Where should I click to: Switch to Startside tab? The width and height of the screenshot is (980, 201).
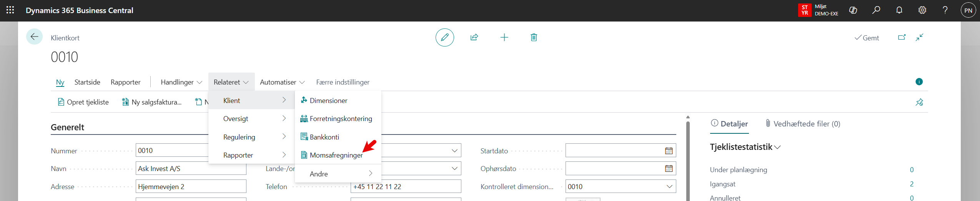point(87,82)
